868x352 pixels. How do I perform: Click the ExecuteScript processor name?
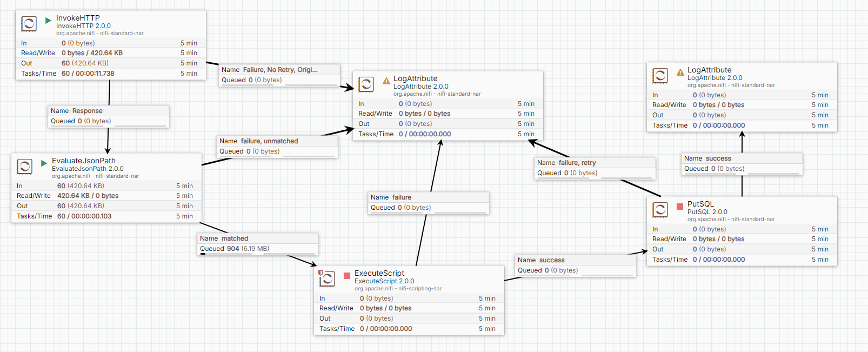click(379, 273)
